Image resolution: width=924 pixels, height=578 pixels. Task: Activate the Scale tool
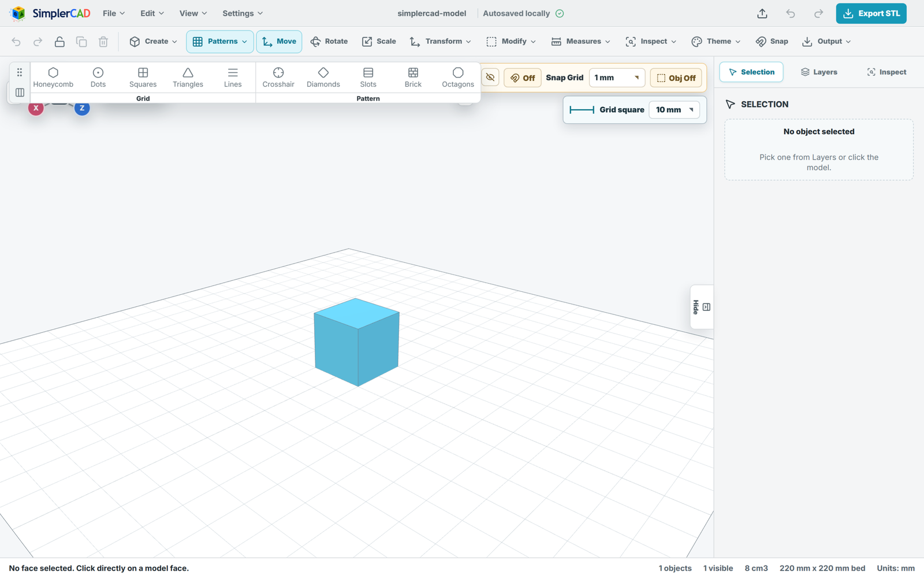[379, 42]
